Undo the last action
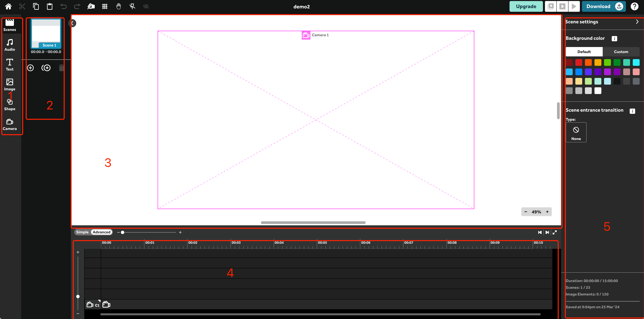644x319 pixels. 63,7
